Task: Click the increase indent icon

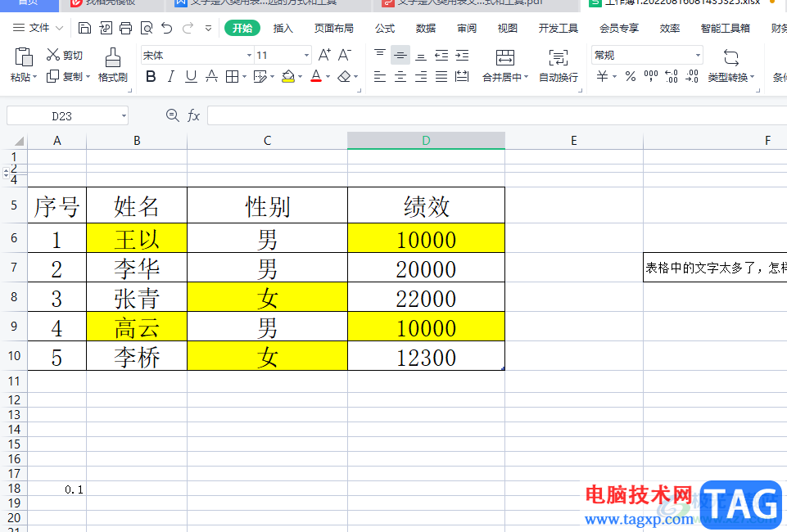Action: [462, 55]
